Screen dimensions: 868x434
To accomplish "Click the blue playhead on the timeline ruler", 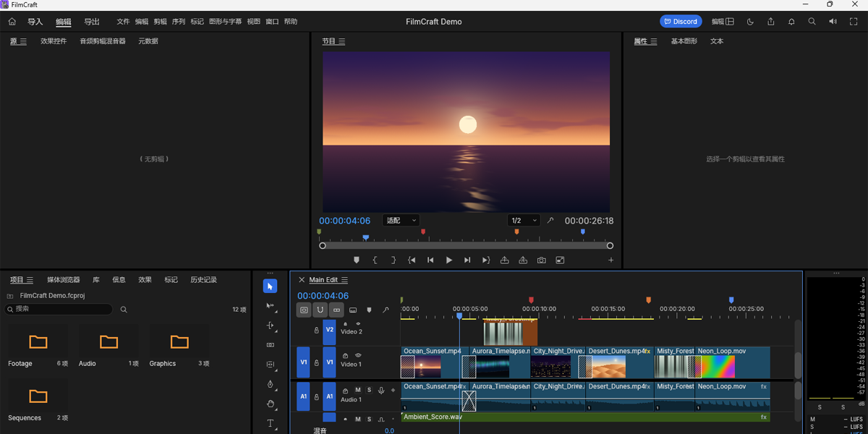I will tap(459, 315).
